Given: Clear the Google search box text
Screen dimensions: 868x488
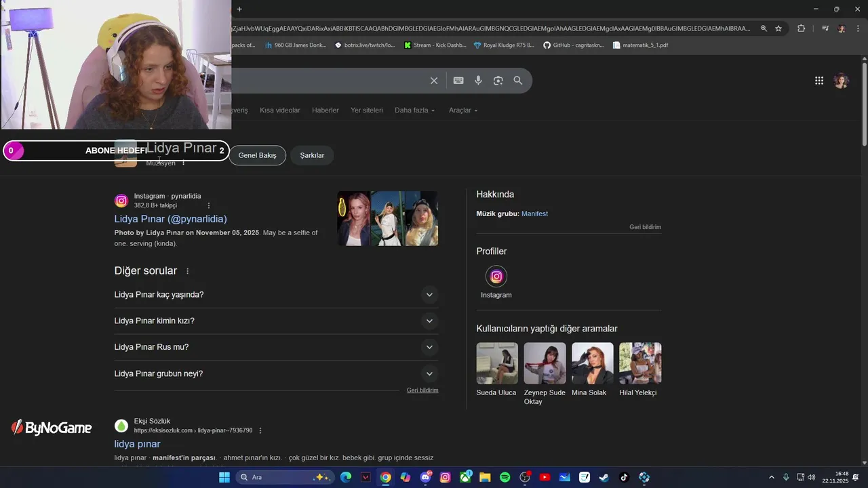Looking at the screenshot, I should [434, 81].
